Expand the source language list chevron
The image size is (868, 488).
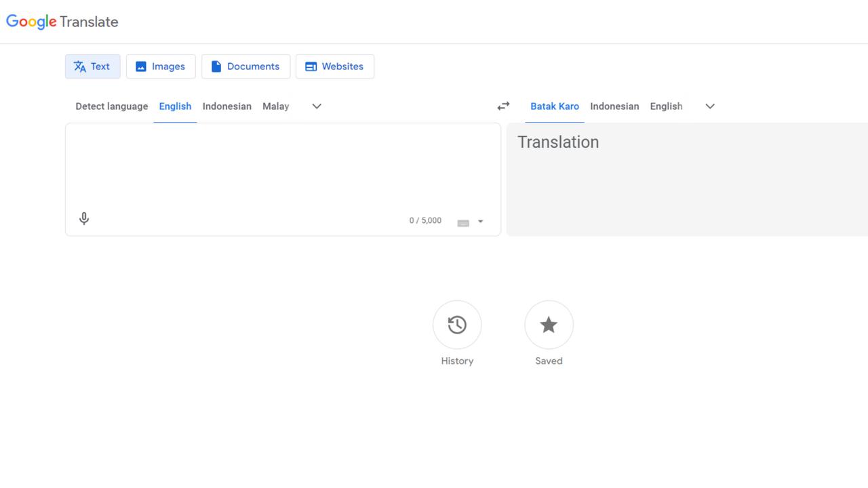pos(316,106)
